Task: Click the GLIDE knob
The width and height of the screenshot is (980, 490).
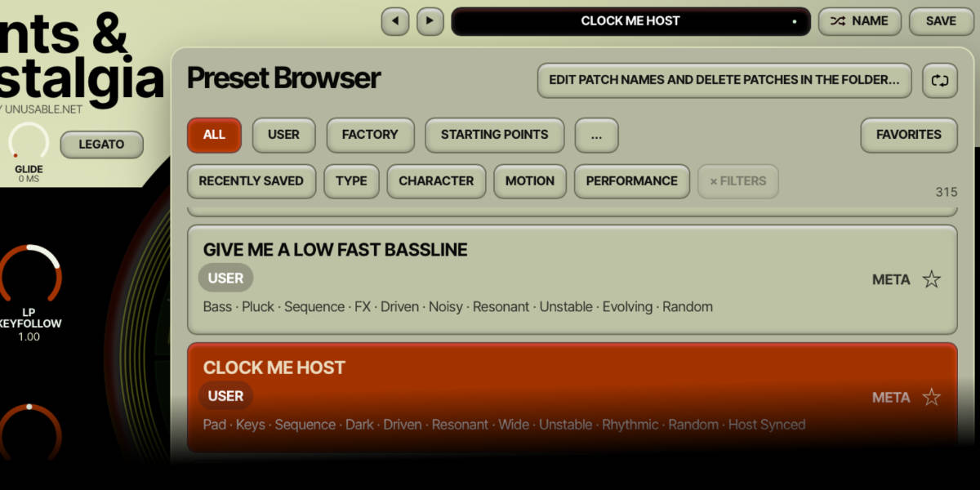Action: tap(29, 143)
